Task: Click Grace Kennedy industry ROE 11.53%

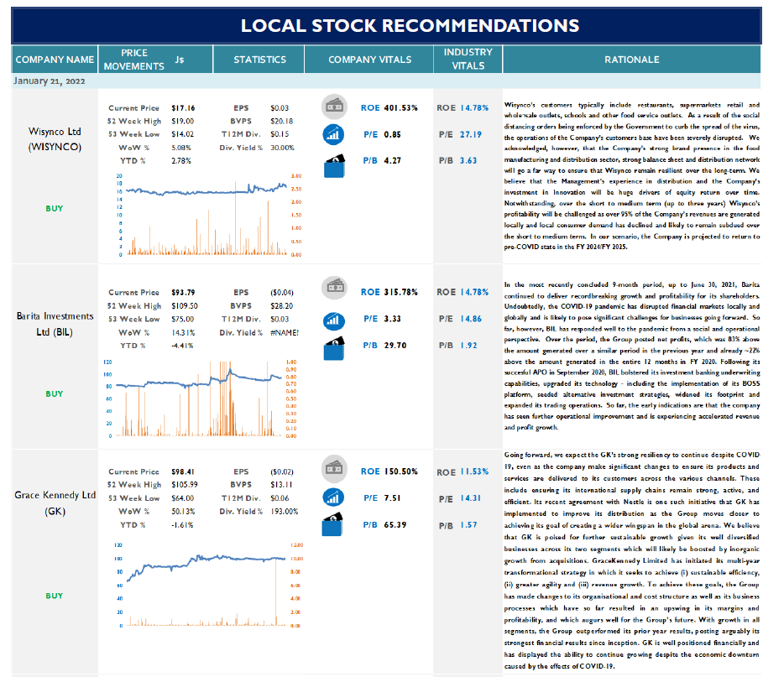Action: [474, 471]
